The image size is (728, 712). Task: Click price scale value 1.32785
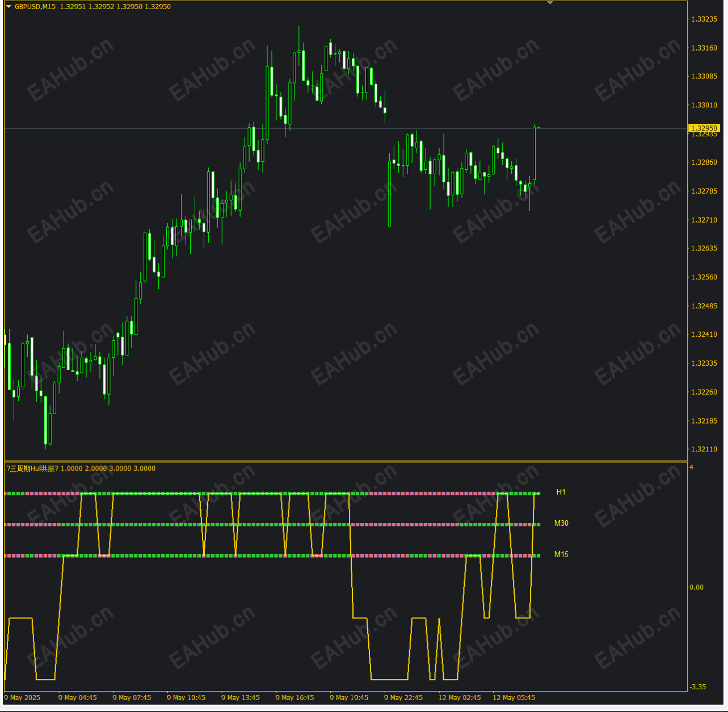click(x=704, y=191)
